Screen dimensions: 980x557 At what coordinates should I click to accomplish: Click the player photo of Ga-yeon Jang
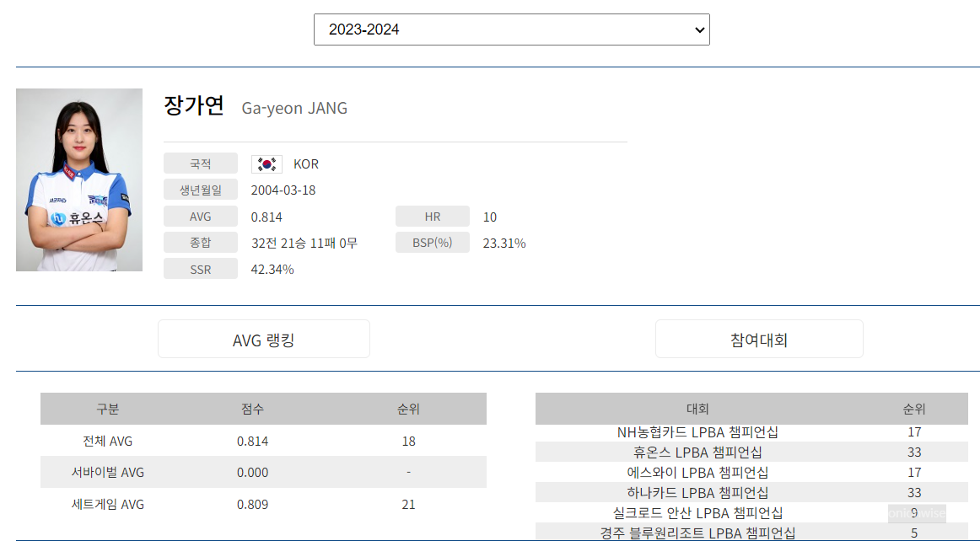(78, 179)
